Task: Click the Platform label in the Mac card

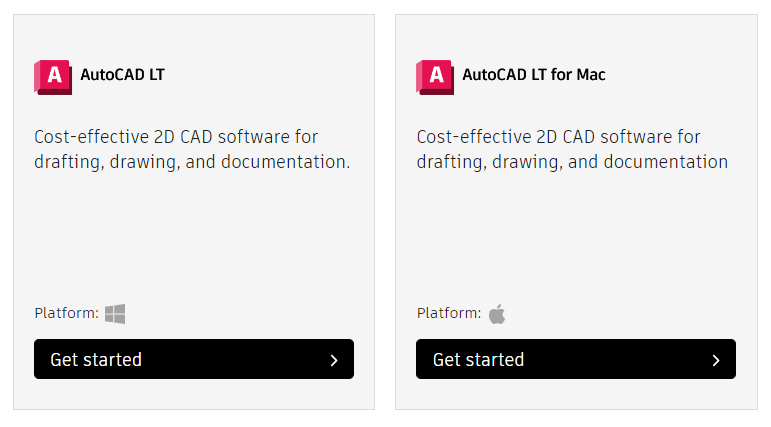Action: coord(448,314)
